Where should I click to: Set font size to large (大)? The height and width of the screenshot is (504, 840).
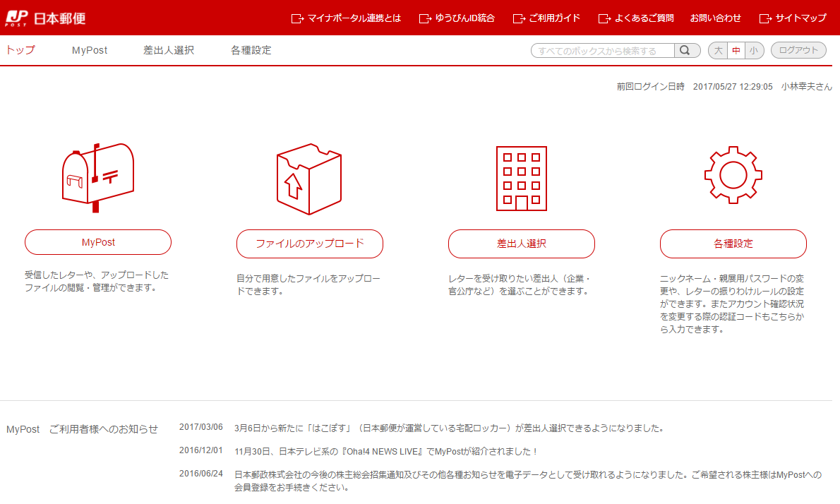coord(719,50)
